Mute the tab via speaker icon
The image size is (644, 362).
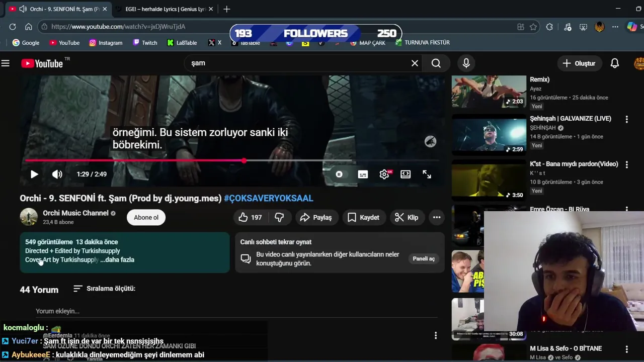(x=23, y=9)
